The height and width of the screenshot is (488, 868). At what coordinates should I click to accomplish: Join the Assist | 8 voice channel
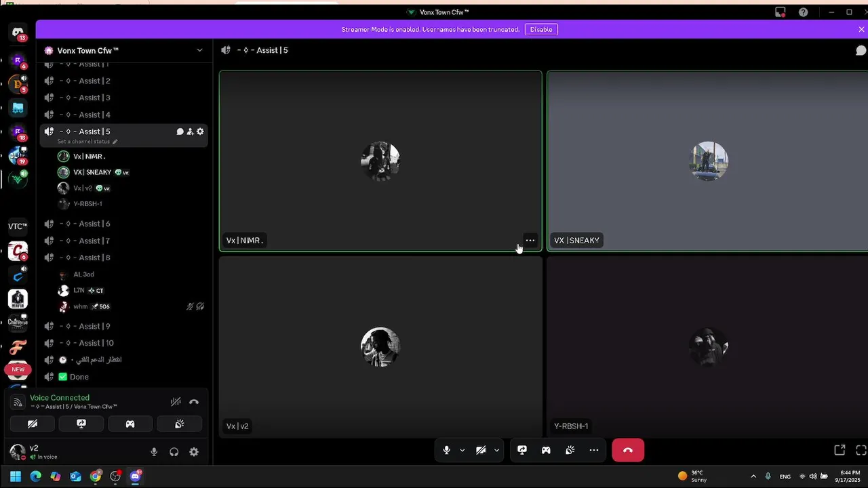[x=124, y=258]
